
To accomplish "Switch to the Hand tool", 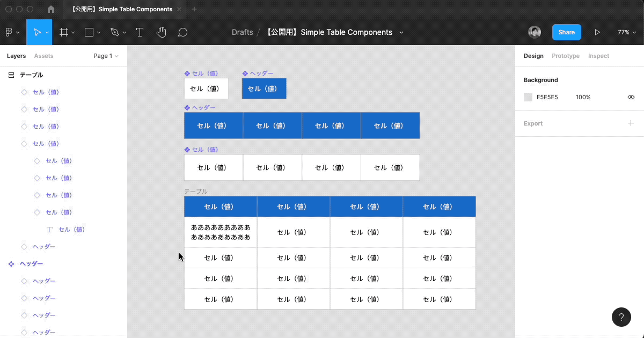I will [x=161, y=32].
